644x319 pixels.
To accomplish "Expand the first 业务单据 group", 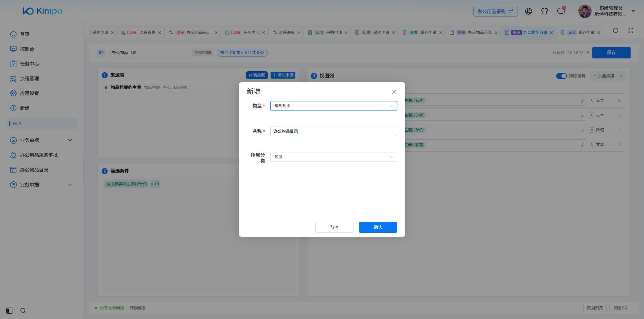I will pos(70,140).
